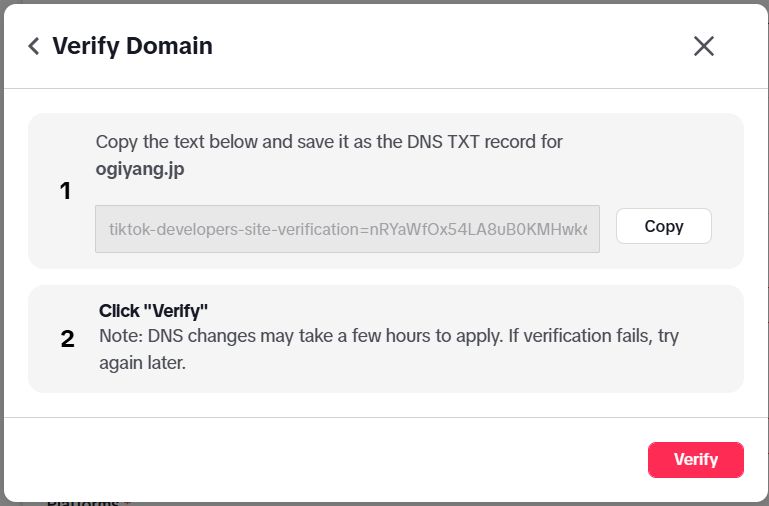Click the "Note: DNS changes" line
Image resolution: width=769 pixels, height=506 pixels.
389,336
